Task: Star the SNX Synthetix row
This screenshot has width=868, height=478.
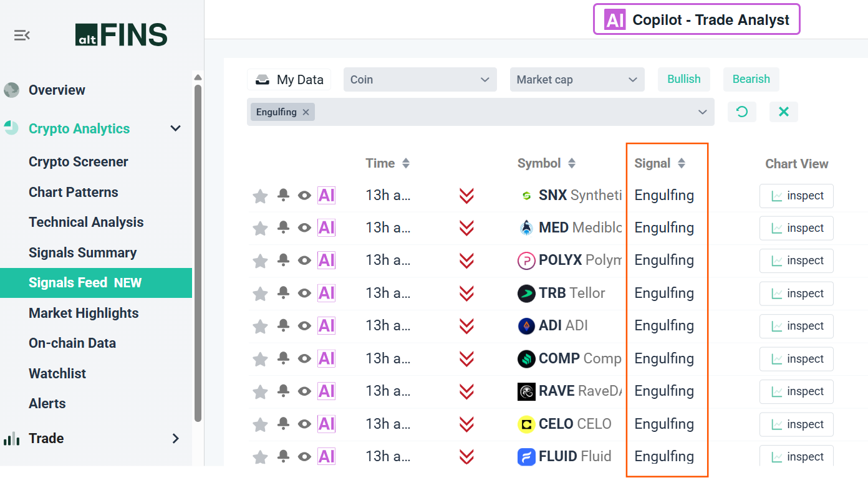Action: [x=260, y=196]
